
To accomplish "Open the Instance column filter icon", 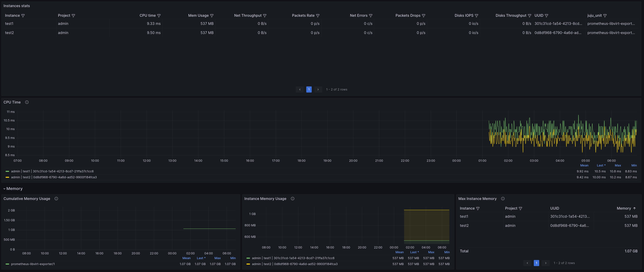I will pyautogui.click(x=23, y=16).
